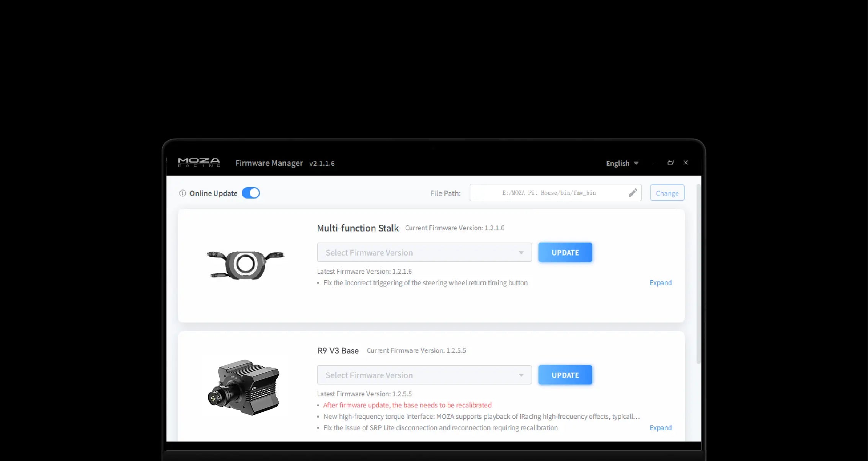Viewport: 868px width, 461px height.
Task: Minimize the Firmware Manager window
Action: (656, 163)
